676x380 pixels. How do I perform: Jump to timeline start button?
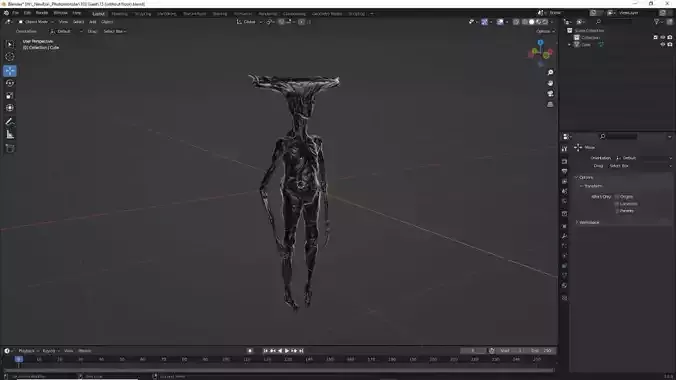265,351
